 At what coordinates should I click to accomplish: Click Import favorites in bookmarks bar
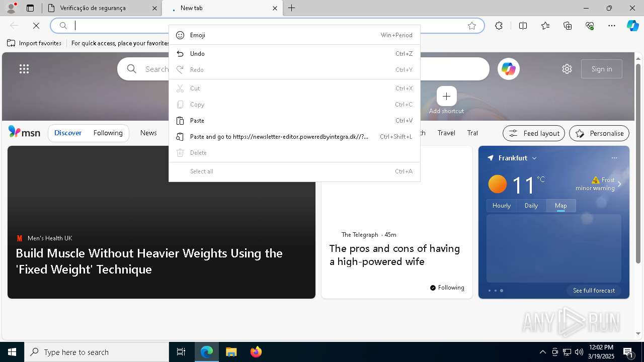point(34,43)
